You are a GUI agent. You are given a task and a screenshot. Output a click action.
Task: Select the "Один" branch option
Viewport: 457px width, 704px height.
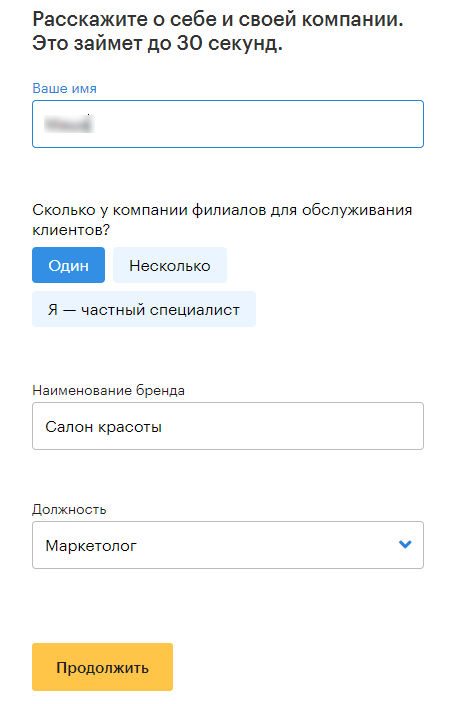tap(68, 265)
